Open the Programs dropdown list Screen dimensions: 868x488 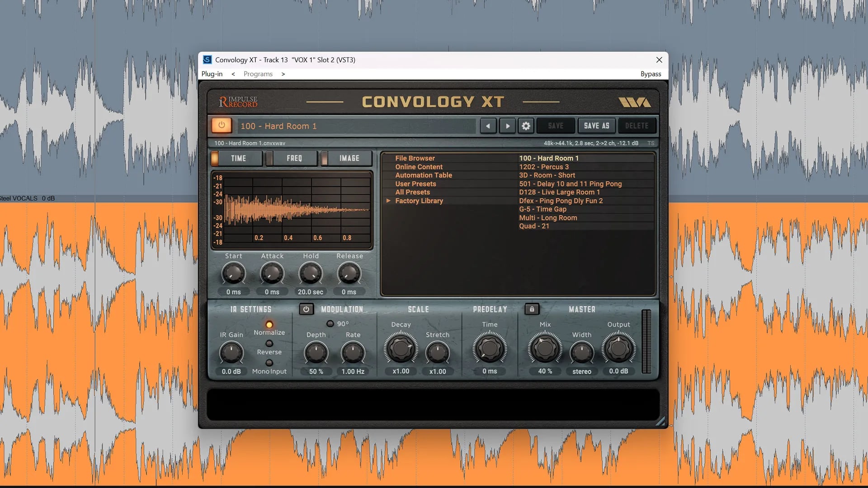point(258,74)
